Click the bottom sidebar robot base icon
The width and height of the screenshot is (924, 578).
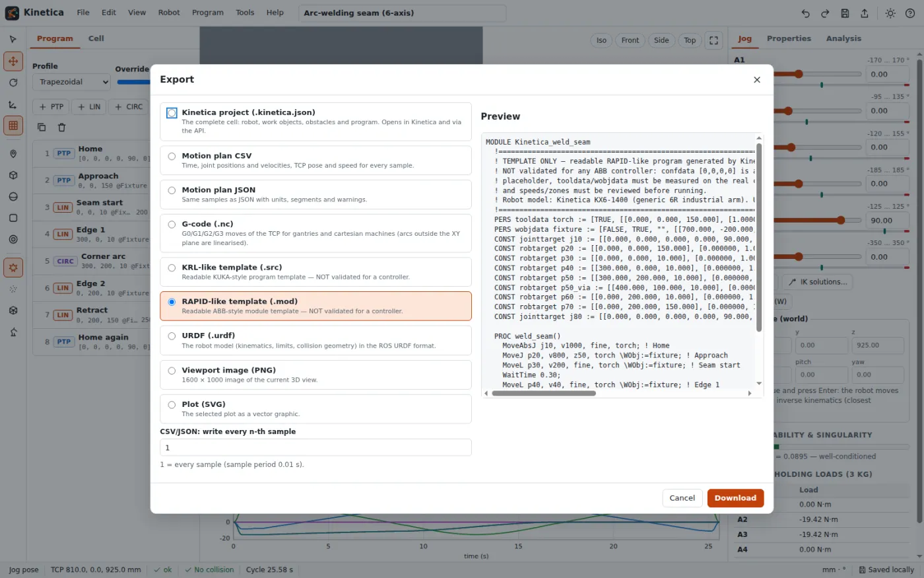[x=13, y=332]
